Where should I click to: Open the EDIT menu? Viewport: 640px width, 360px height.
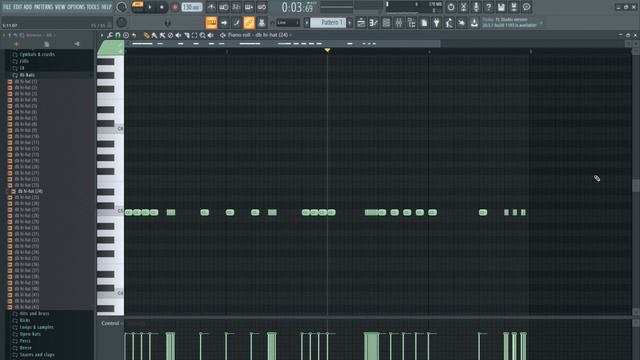point(18,7)
